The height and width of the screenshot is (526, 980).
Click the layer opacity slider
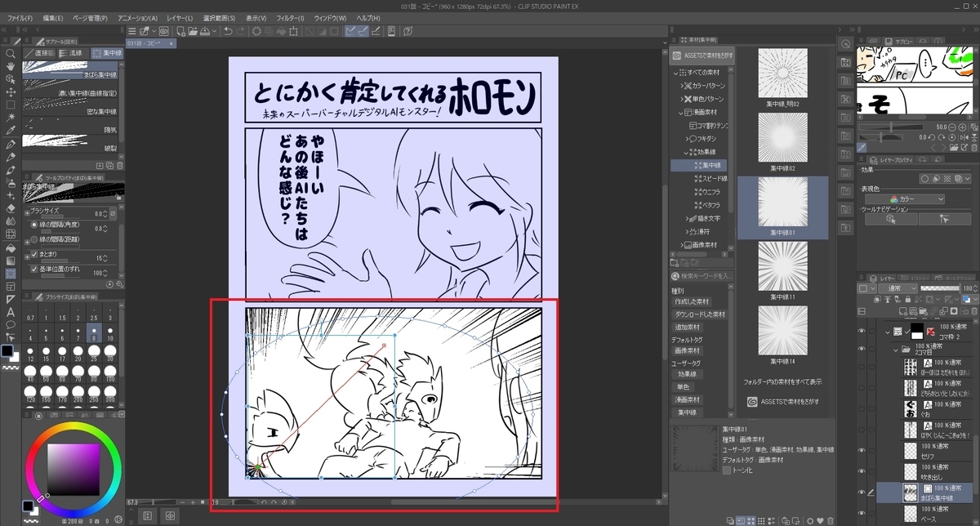click(939, 288)
